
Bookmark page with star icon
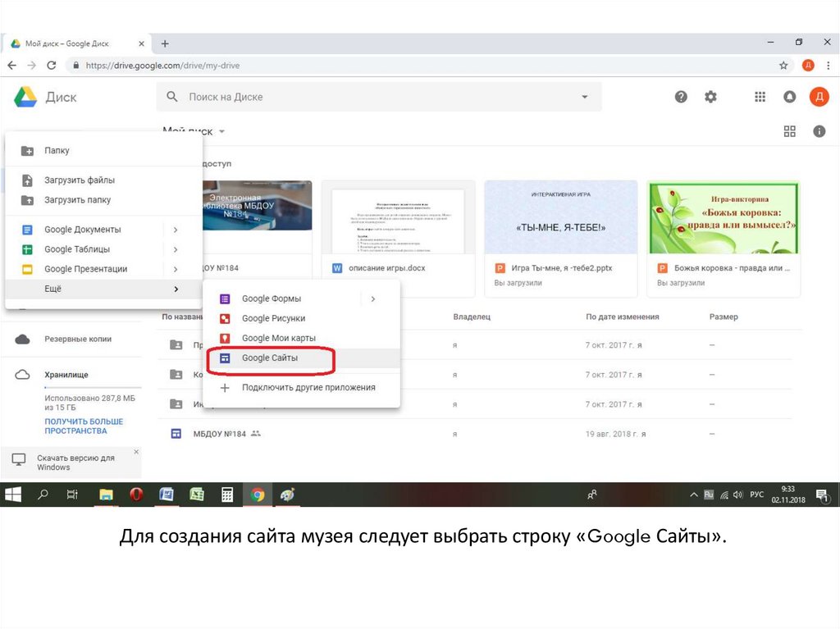click(783, 66)
